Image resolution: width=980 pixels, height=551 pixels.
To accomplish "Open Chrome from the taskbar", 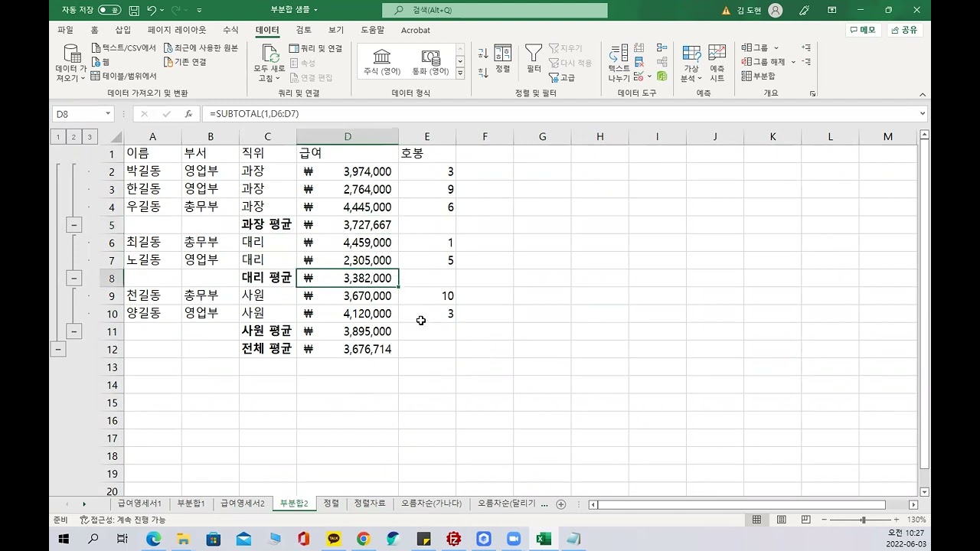I will 363,539.
